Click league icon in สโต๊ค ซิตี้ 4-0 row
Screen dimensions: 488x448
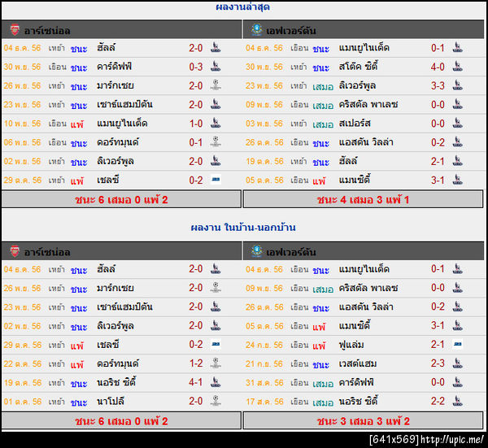(x=457, y=67)
